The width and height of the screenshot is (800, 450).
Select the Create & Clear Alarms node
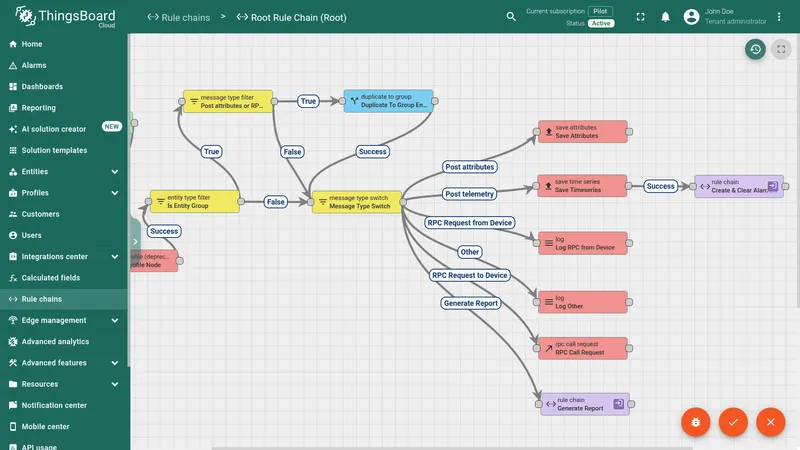click(739, 186)
